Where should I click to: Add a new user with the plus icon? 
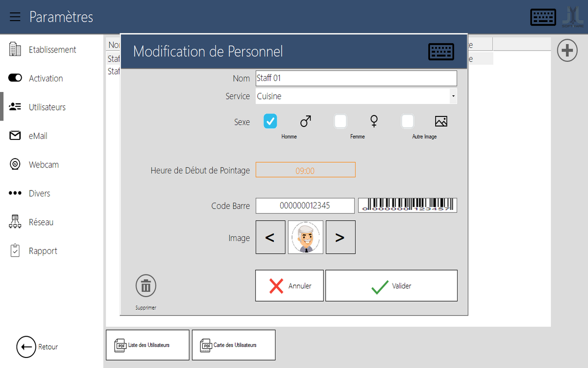coord(567,50)
